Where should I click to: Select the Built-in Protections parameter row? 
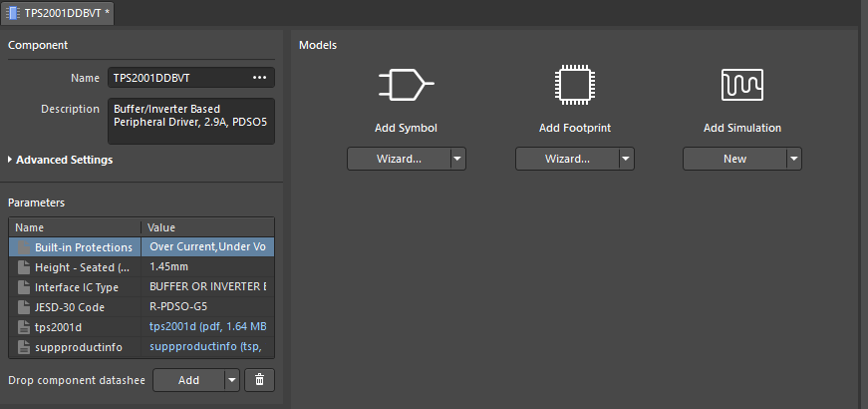142,246
